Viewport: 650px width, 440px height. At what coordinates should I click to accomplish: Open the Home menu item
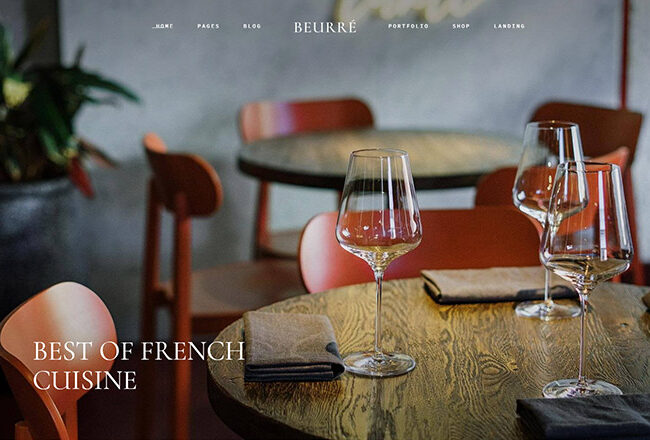[163, 26]
